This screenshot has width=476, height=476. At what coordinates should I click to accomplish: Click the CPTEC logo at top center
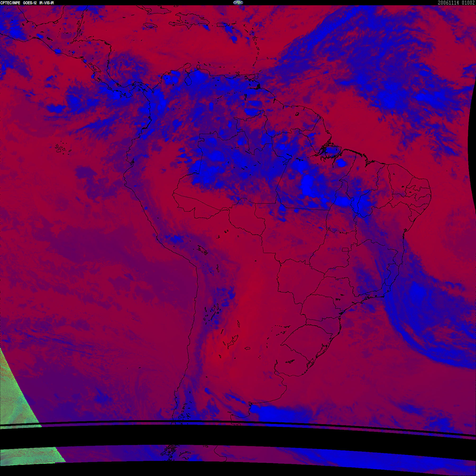click(x=238, y=3)
